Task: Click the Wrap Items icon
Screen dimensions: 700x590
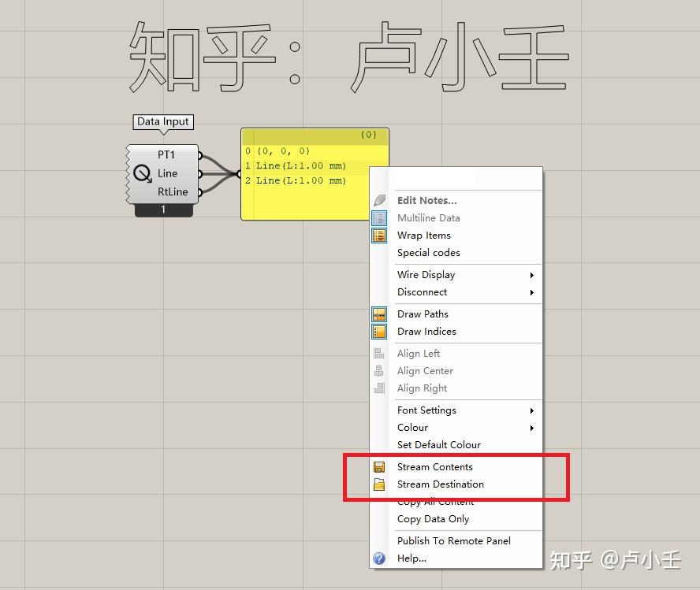Action: pyautogui.click(x=379, y=235)
